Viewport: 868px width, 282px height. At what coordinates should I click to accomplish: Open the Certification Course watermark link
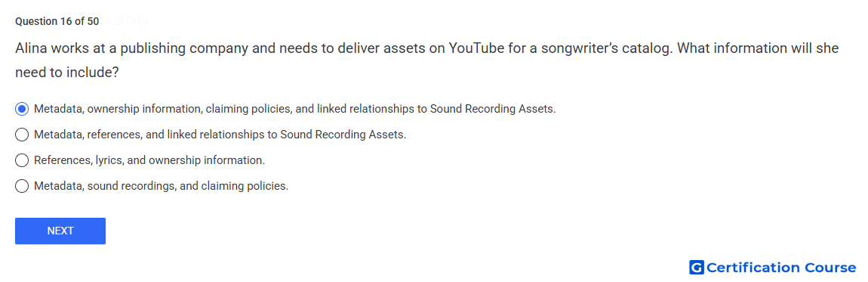tap(773, 268)
